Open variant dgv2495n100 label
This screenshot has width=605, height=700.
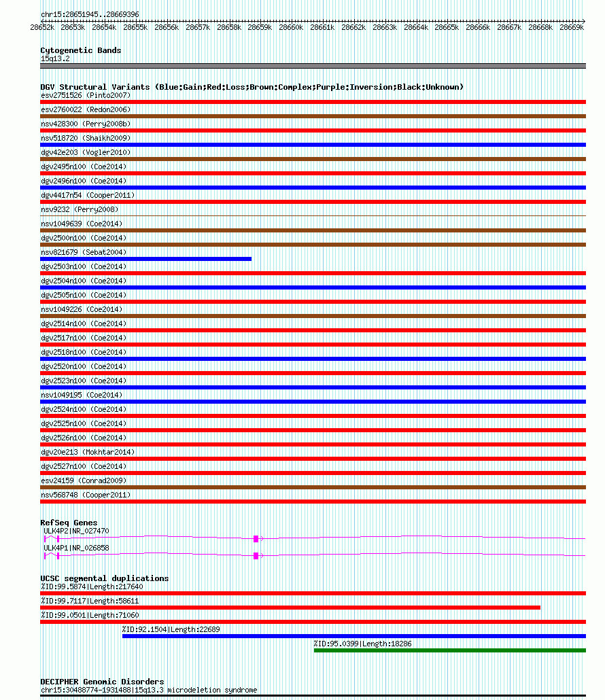coord(84,167)
